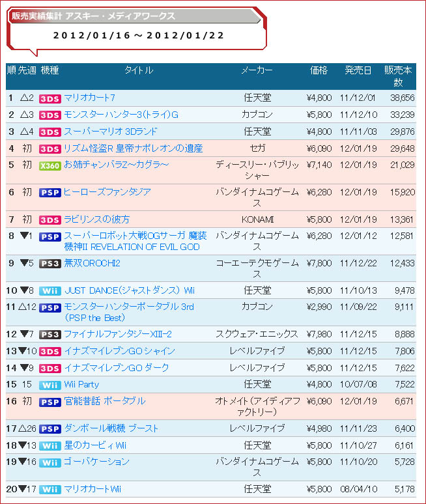The image size is (426, 504).
Task: Click PS3 badge beside 無双OROCHI2
Action: [50, 264]
